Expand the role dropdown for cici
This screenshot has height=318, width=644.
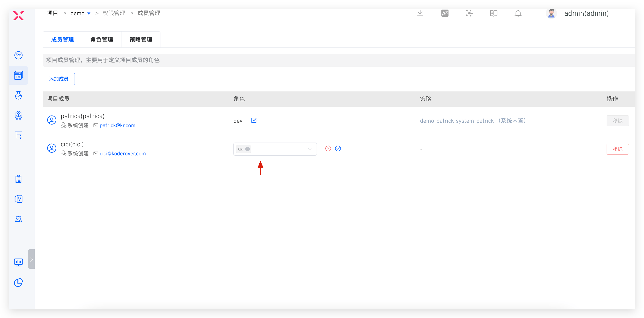coord(310,149)
